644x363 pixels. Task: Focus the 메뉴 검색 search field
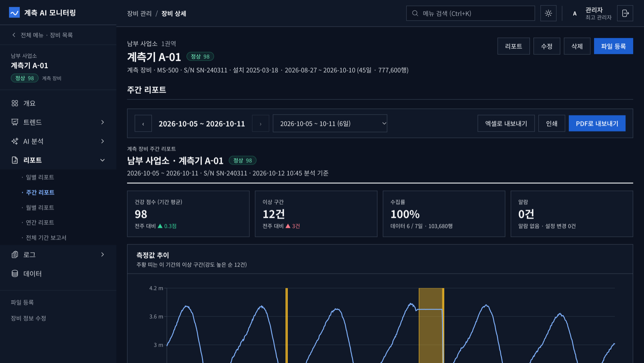(x=471, y=13)
